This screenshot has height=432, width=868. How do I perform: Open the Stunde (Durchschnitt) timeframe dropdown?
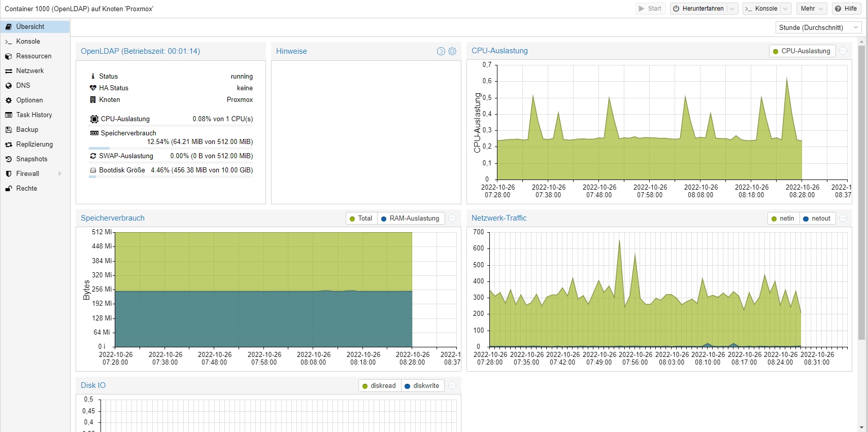[819, 27]
